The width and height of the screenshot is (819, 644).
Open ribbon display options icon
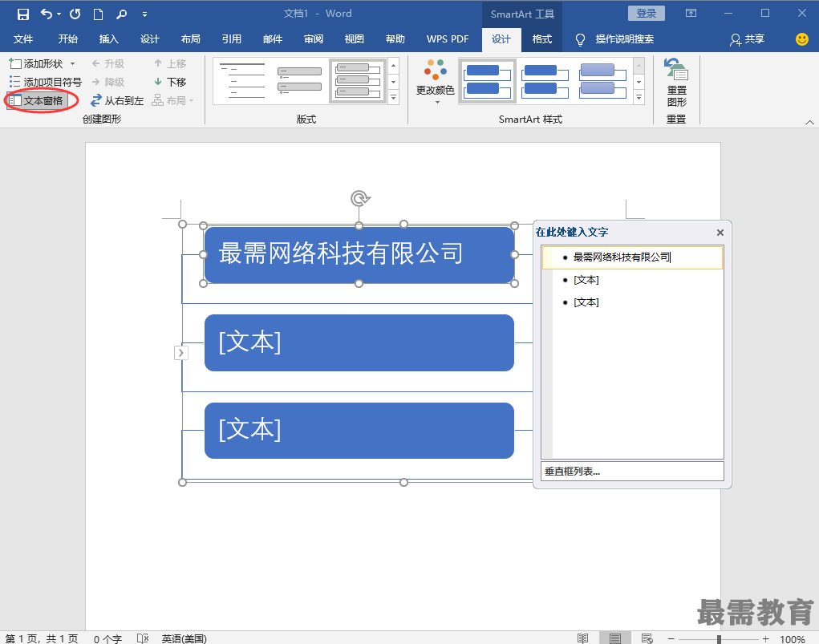point(691,13)
